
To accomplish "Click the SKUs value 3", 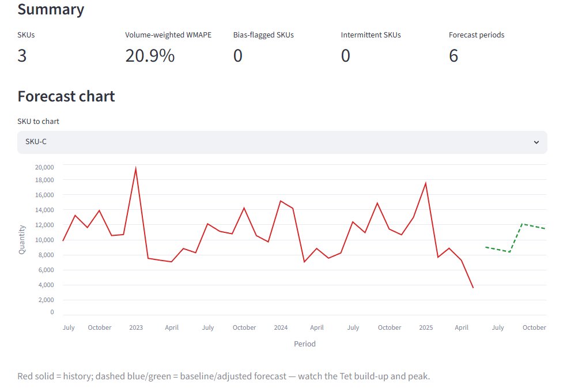I will point(22,56).
